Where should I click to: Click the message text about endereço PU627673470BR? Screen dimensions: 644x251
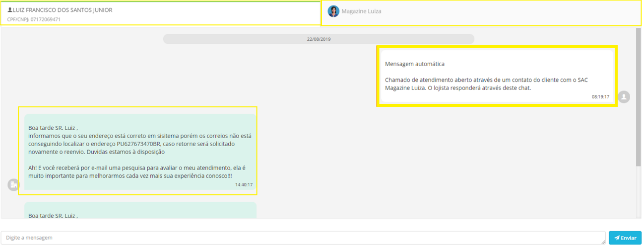[x=140, y=140]
